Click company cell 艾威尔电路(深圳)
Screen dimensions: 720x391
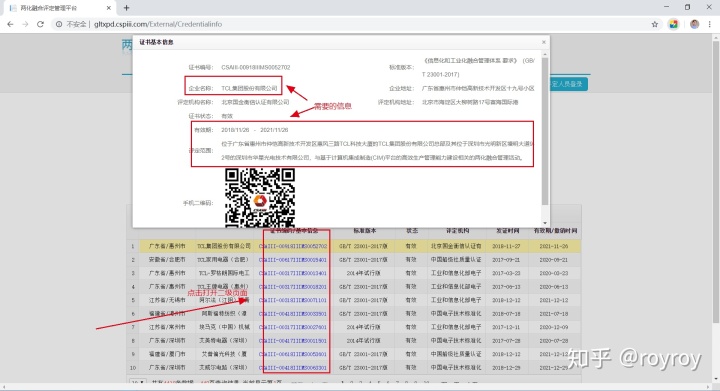click(224, 368)
